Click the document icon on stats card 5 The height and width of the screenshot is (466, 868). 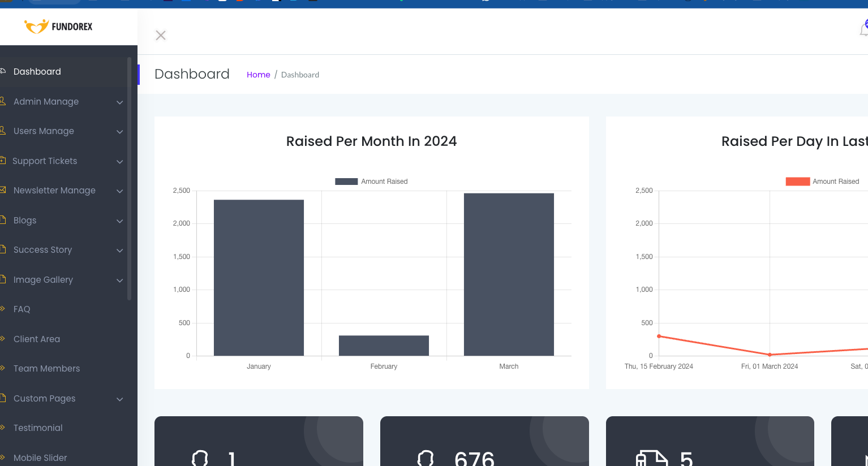click(652, 458)
